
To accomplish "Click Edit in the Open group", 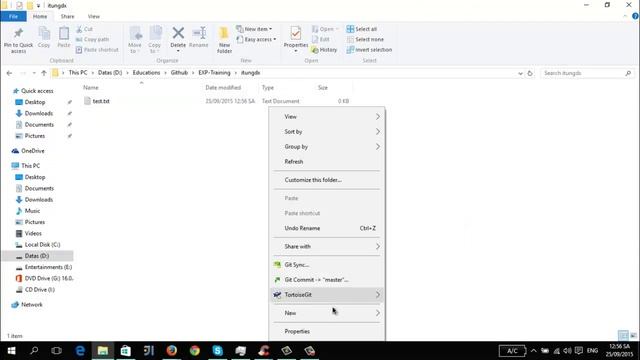I will click(x=321, y=40).
